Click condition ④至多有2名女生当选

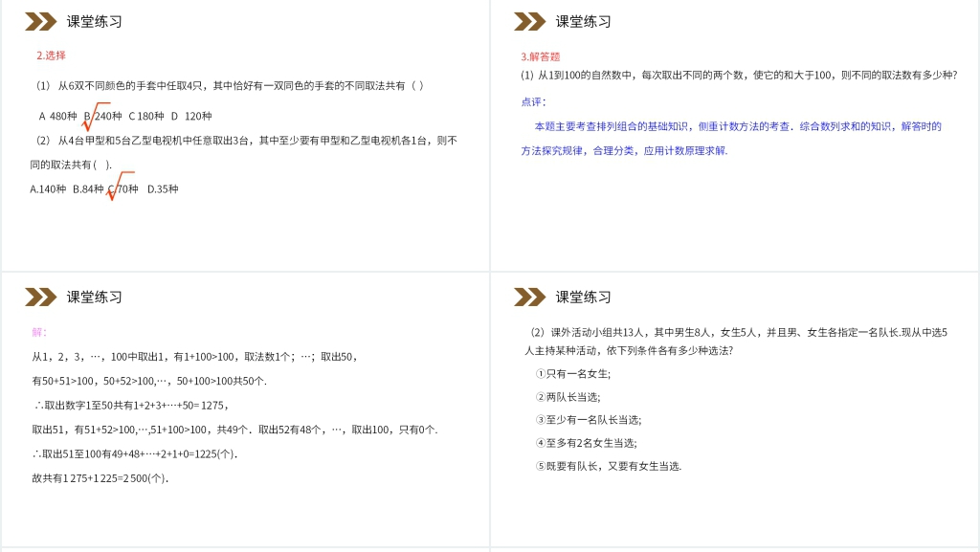(587, 443)
